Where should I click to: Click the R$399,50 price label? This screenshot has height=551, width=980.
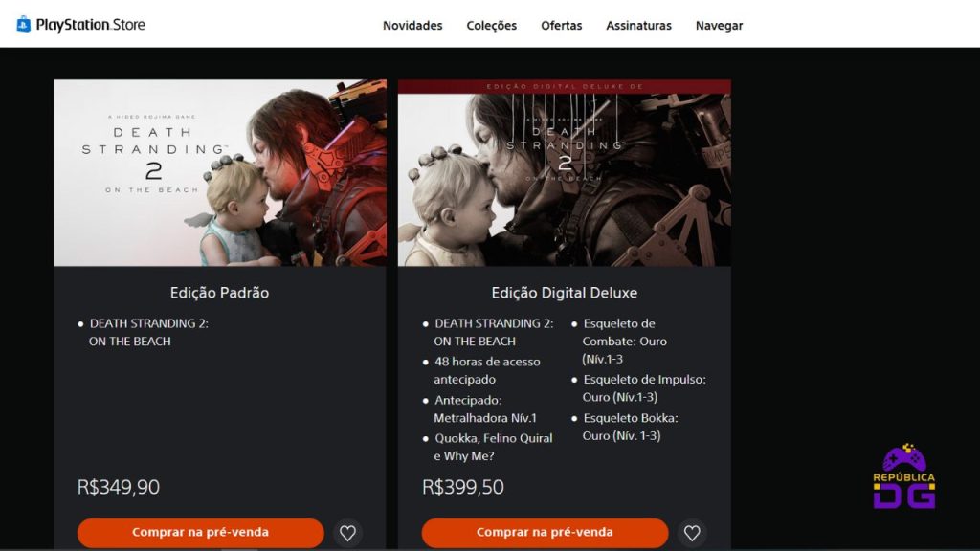pyautogui.click(x=463, y=487)
